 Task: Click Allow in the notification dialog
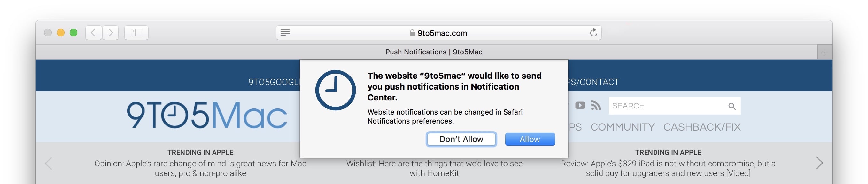(x=530, y=139)
